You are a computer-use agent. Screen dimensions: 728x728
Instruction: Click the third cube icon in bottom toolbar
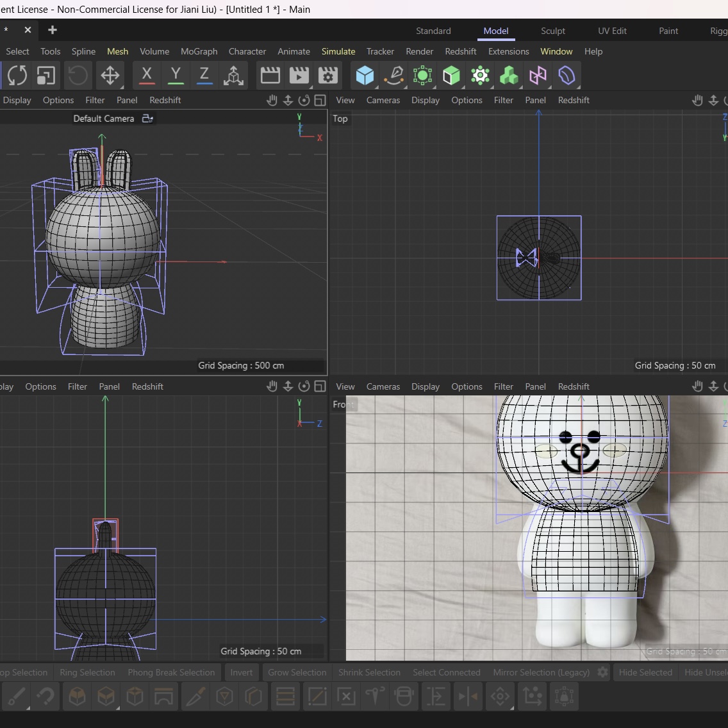pos(135,697)
